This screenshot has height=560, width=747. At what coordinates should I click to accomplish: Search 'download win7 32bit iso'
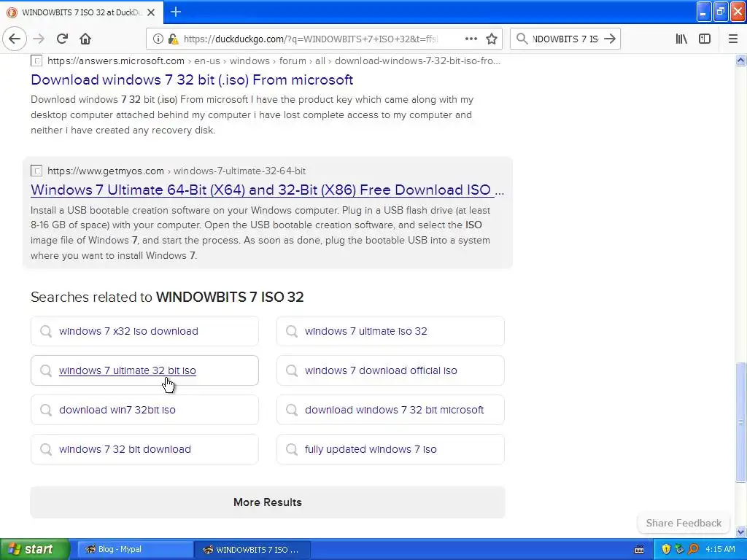point(145,410)
